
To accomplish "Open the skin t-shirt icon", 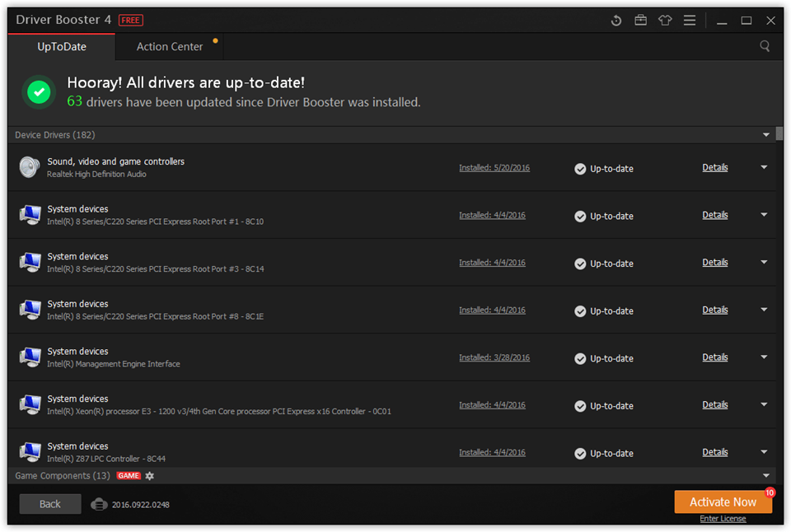I will click(x=665, y=20).
